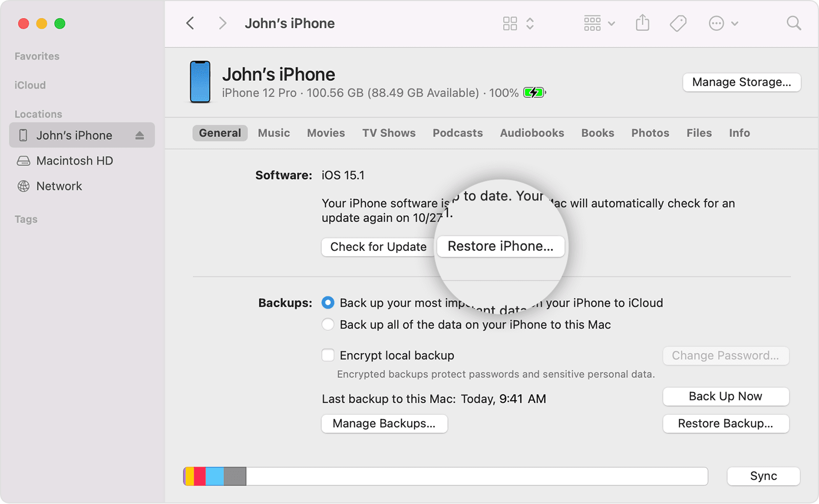The height and width of the screenshot is (504, 819).
Task: Choose backing up all data to this Mac
Action: (x=328, y=324)
